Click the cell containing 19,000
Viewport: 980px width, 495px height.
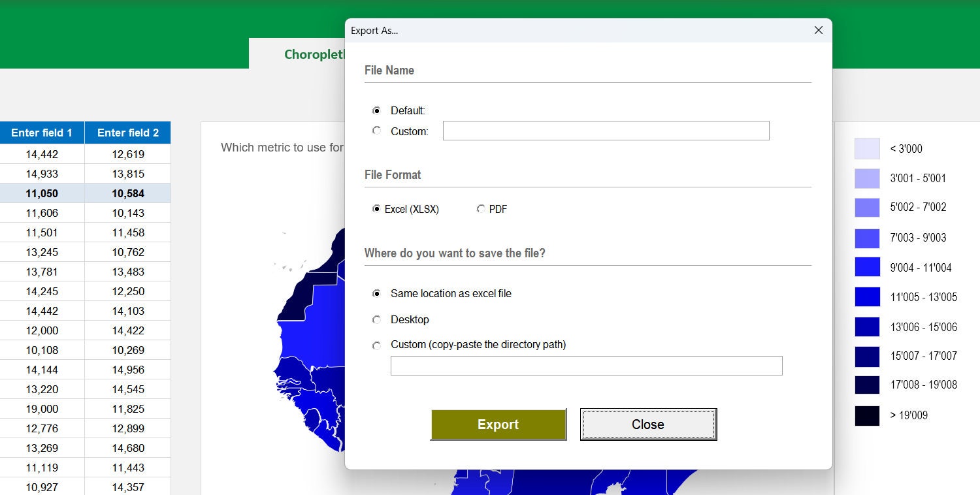point(42,409)
